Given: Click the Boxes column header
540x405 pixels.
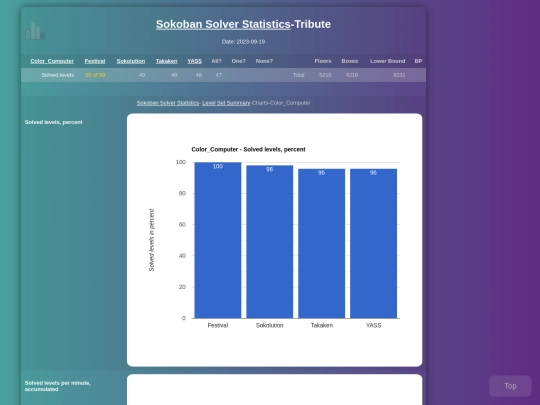Looking at the screenshot, I should (350, 61).
